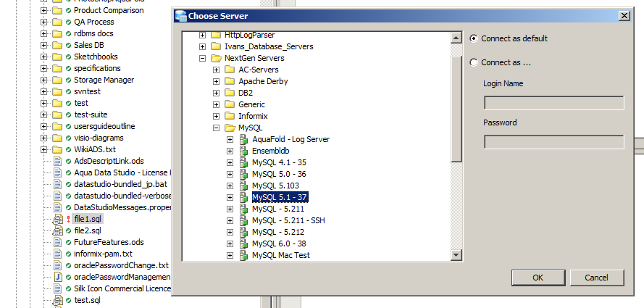The image size is (644, 308).
Task: Expand the Generic folder node
Action: tap(216, 104)
